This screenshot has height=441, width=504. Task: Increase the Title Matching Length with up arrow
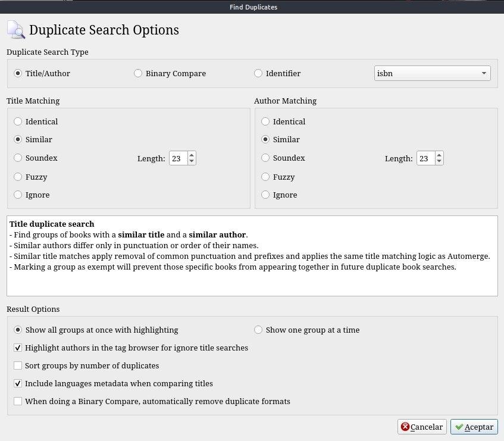pyautogui.click(x=192, y=155)
